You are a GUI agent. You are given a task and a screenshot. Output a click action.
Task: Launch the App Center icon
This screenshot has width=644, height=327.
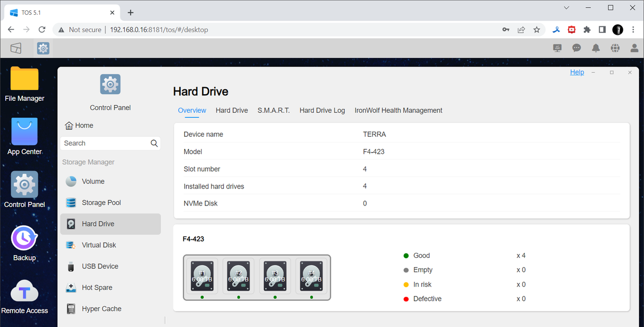[x=24, y=137]
